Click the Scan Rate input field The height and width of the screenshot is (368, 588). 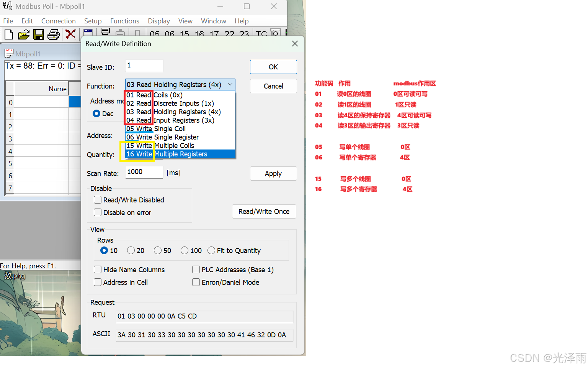(144, 172)
